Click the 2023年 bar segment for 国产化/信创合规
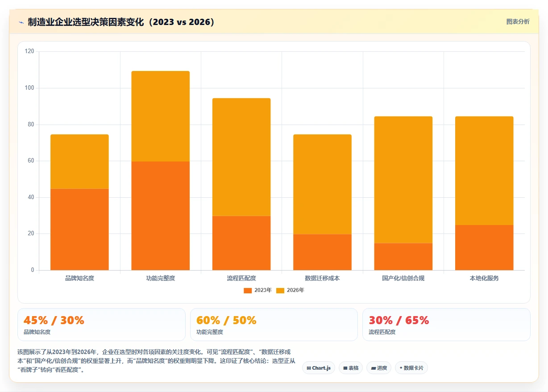The height and width of the screenshot is (392, 548). click(x=403, y=257)
